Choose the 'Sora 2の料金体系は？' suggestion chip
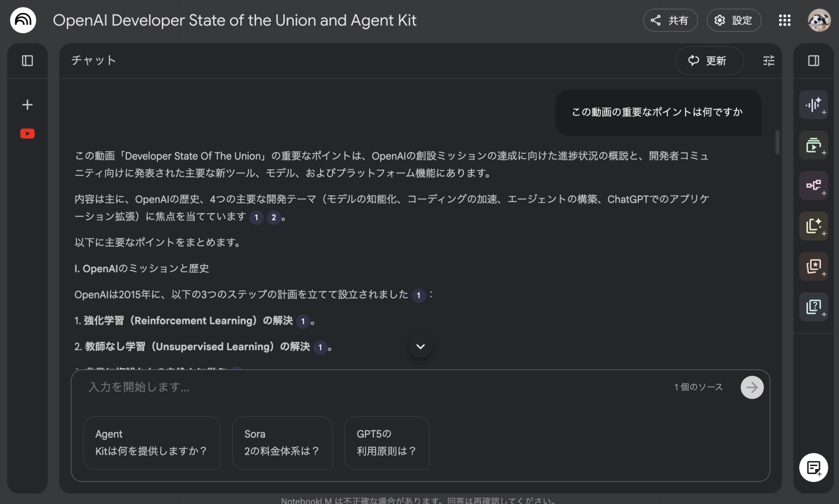839x504 pixels. point(282,443)
